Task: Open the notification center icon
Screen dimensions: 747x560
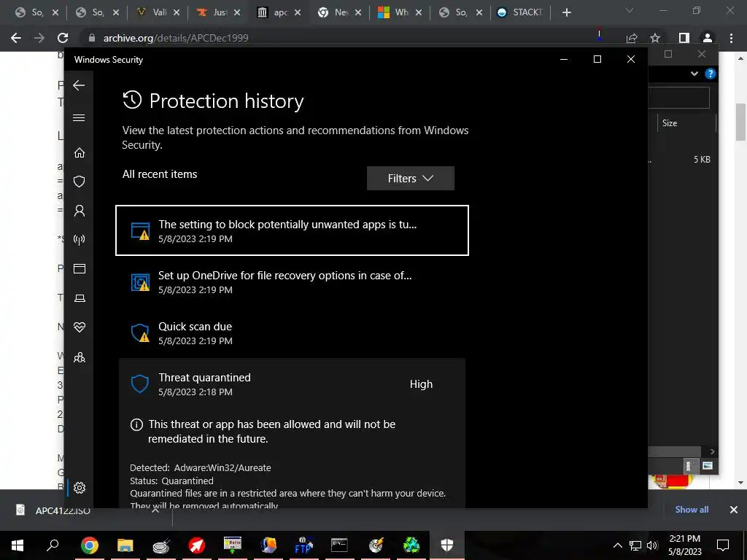Action: tap(723, 545)
